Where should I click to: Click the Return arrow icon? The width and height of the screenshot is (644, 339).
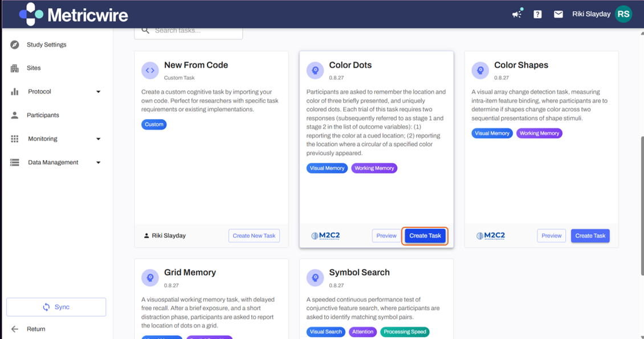pyautogui.click(x=15, y=329)
